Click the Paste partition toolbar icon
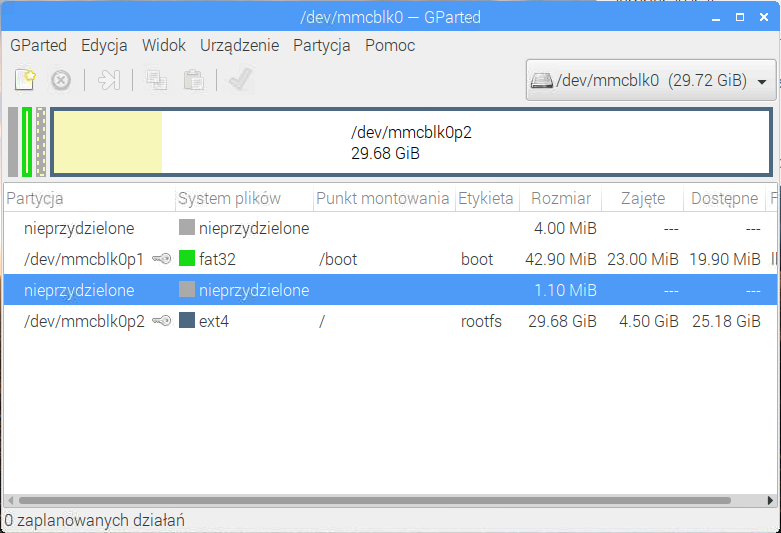 [194, 80]
